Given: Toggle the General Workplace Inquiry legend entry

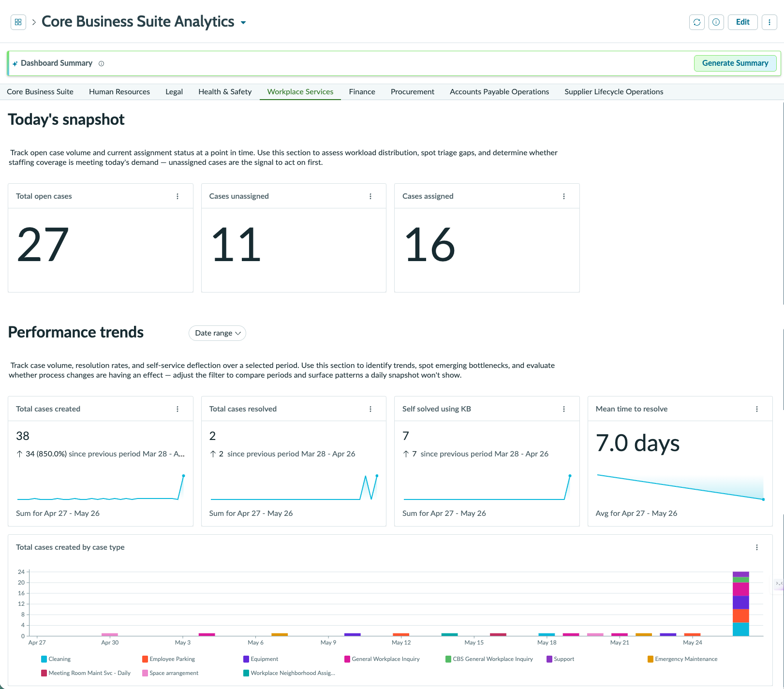Looking at the screenshot, I should click(x=382, y=659).
